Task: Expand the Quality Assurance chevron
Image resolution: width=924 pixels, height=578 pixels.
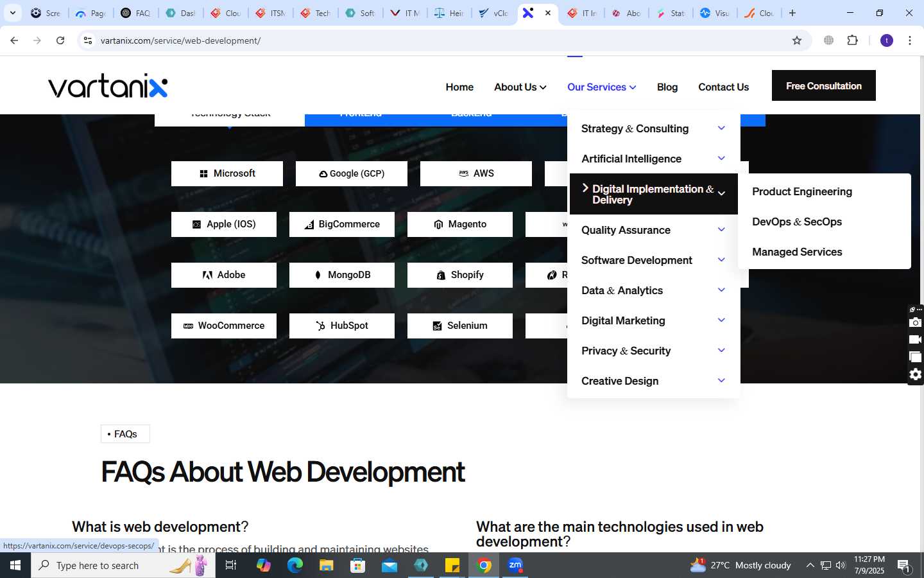Action: [x=721, y=229]
